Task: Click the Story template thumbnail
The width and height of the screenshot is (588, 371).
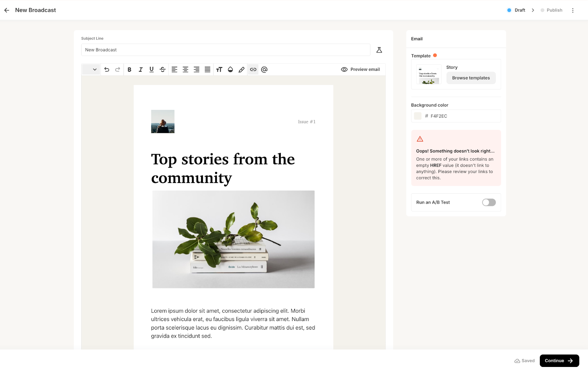Action: [429, 74]
